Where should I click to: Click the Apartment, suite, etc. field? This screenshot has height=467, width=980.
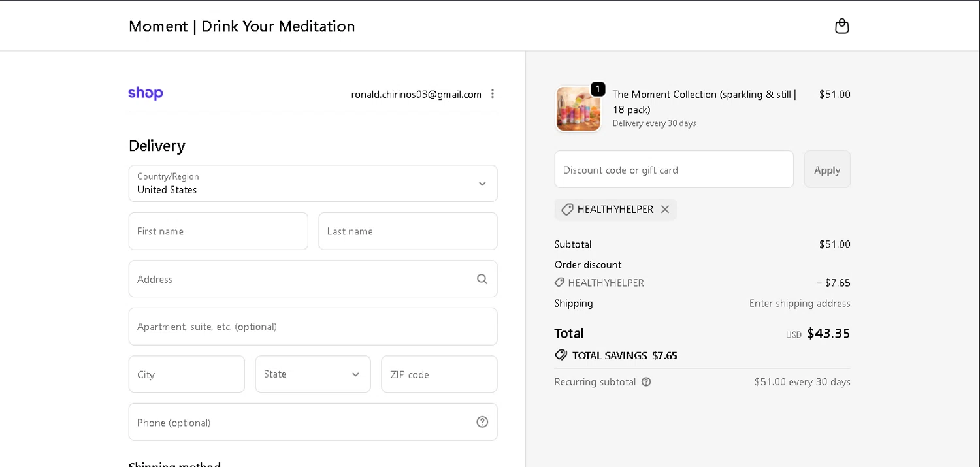tap(313, 327)
